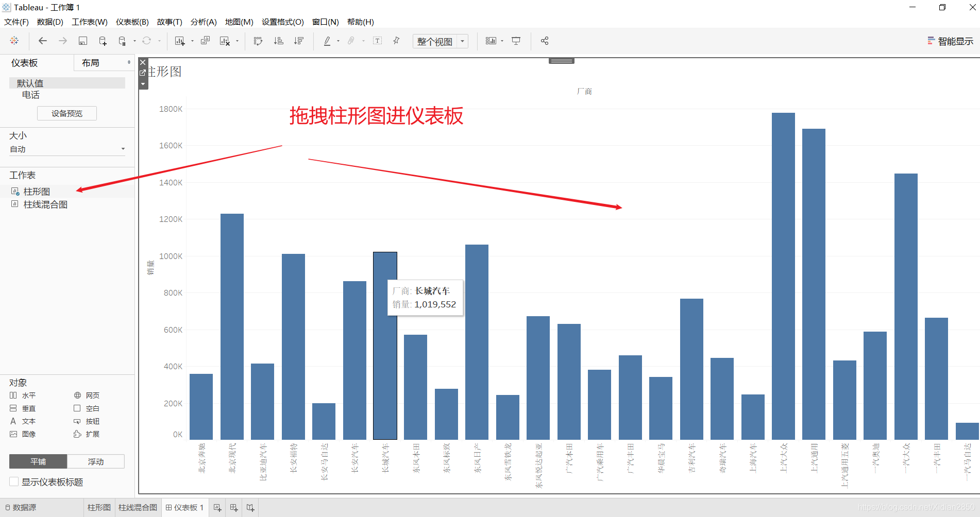Expand new worksheet dropdown arrow

pos(192,41)
